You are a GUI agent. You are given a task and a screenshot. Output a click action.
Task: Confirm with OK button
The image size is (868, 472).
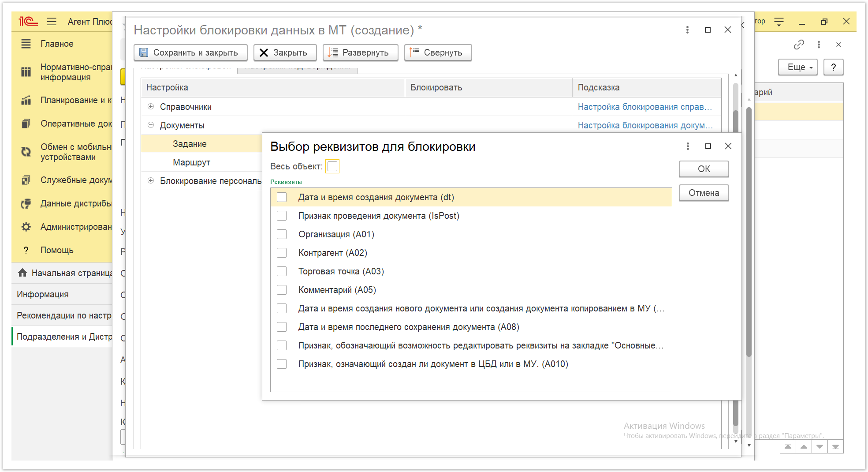tap(704, 169)
